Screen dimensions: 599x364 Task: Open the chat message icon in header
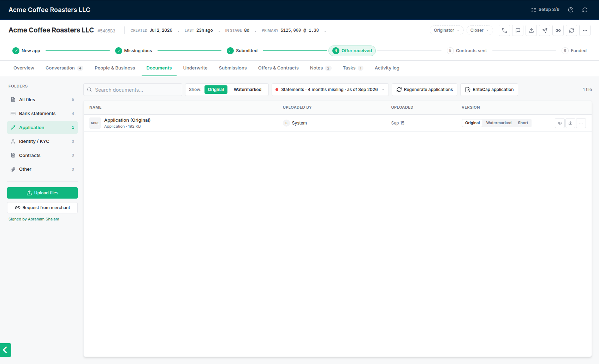point(518,30)
